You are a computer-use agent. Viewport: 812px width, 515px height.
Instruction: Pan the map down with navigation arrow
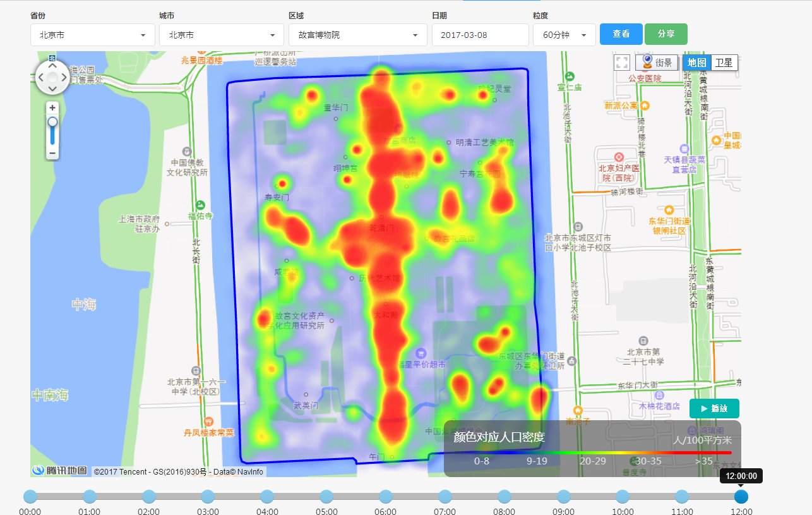click(x=52, y=90)
